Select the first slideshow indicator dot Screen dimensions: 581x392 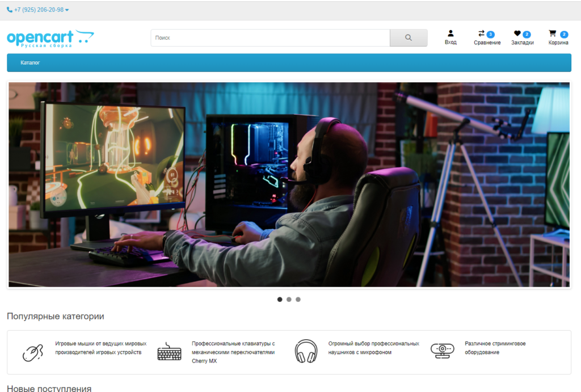(x=280, y=300)
